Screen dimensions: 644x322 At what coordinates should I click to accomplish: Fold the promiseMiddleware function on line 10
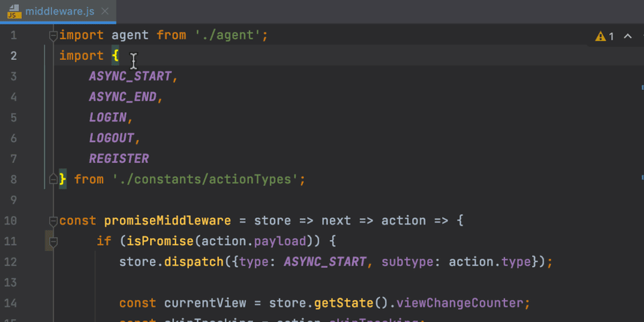click(x=53, y=221)
